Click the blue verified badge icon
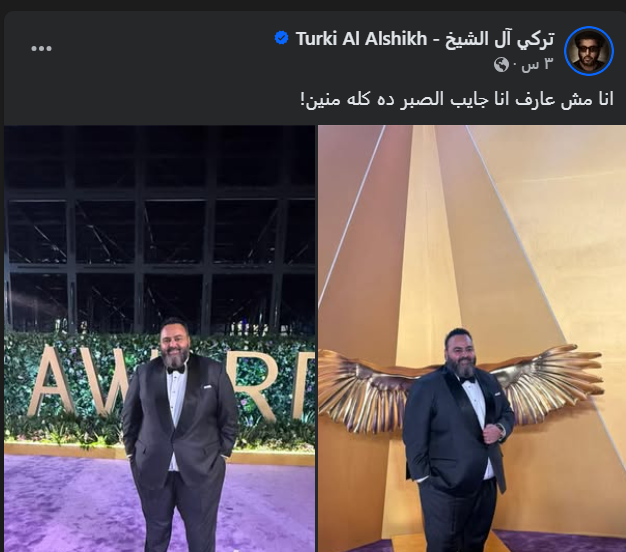This screenshot has width=626, height=552. click(x=281, y=38)
